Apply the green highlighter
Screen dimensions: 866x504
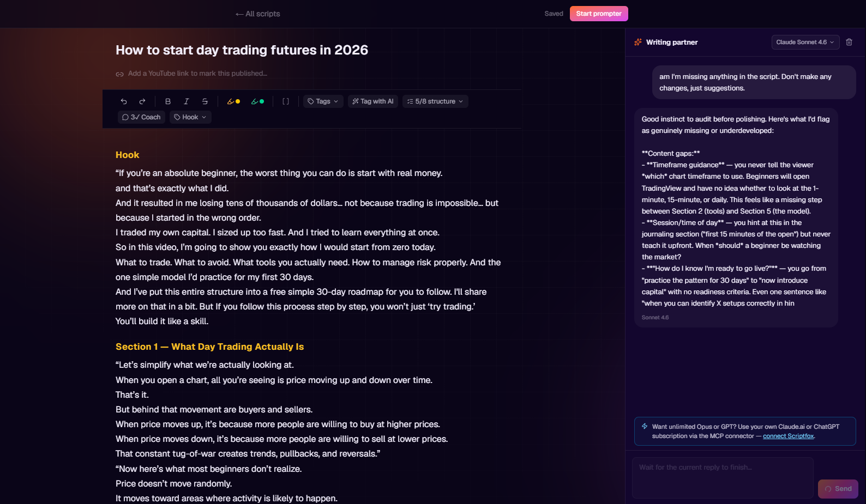[x=257, y=101]
